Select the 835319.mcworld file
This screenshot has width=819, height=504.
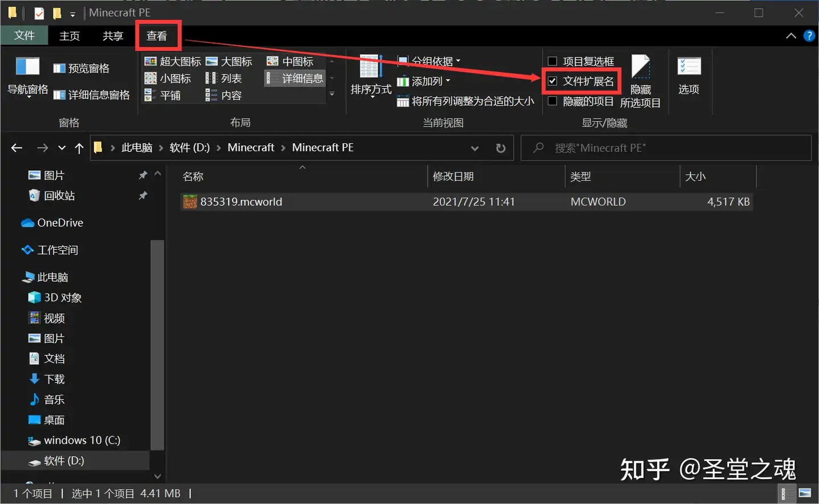click(466, 202)
